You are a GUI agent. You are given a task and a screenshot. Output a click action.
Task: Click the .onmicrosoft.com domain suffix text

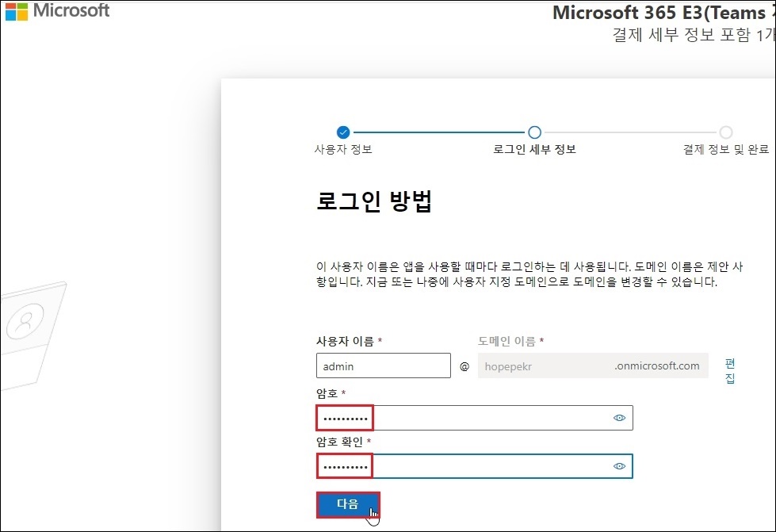click(x=657, y=366)
